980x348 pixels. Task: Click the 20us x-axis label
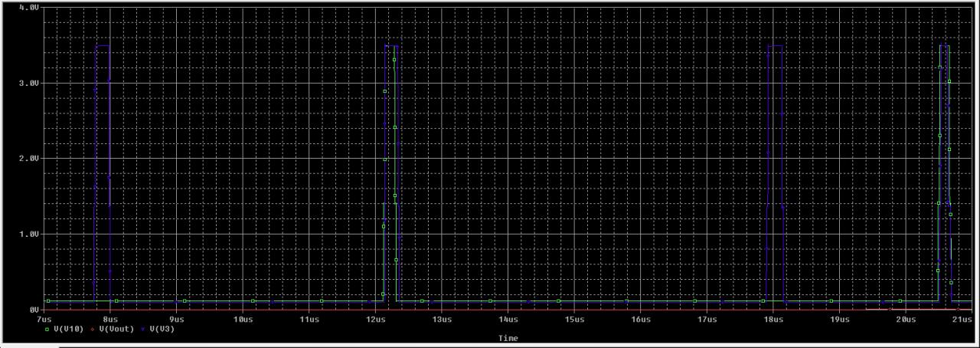(x=906, y=319)
